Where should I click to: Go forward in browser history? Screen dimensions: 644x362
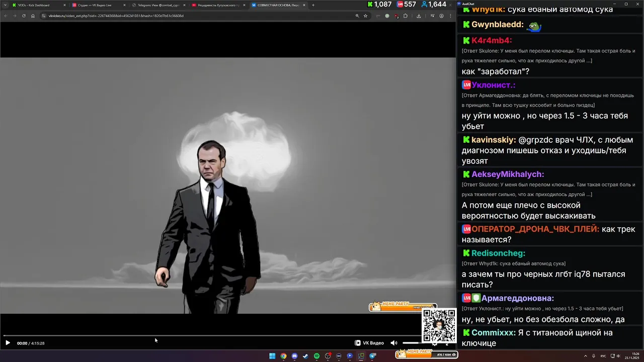15,16
